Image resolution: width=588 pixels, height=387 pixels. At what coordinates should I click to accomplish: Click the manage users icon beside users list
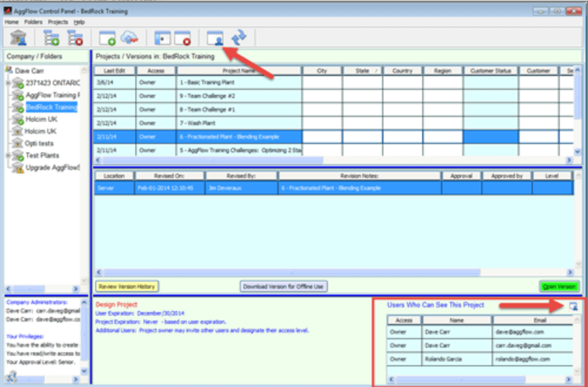[x=574, y=305]
